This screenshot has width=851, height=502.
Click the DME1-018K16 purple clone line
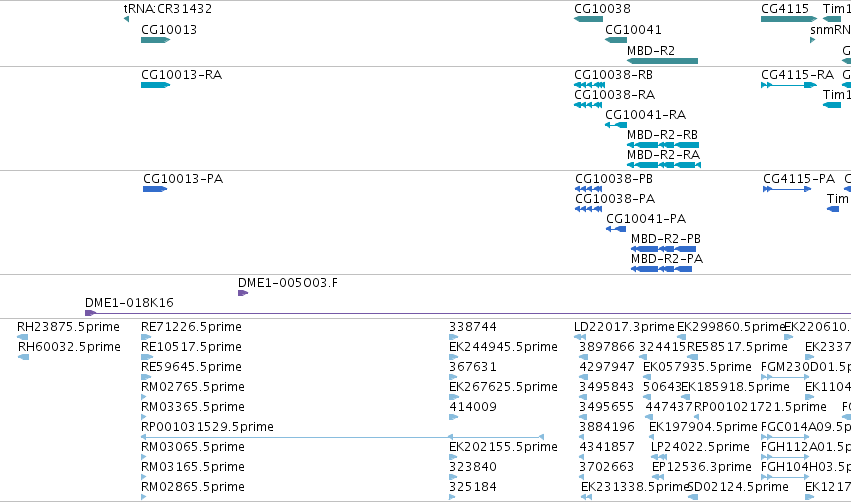click(468, 313)
